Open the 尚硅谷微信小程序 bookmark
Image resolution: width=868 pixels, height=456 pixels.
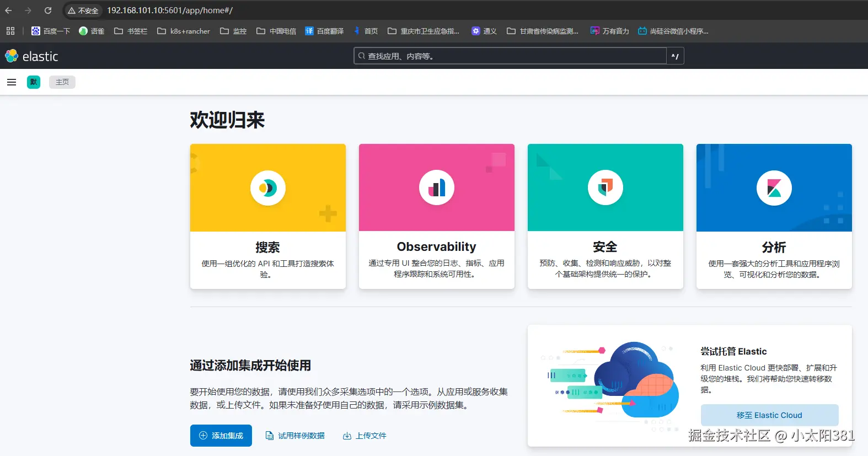(x=673, y=31)
